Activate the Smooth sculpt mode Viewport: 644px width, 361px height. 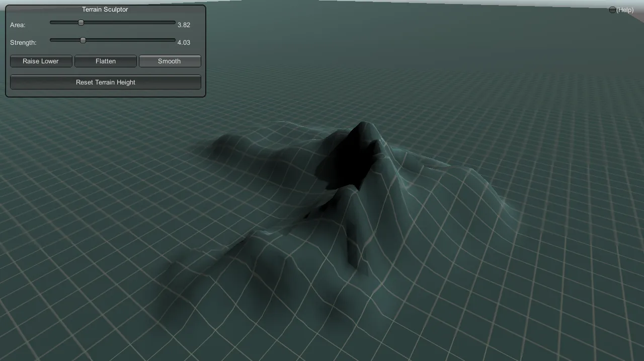(170, 61)
